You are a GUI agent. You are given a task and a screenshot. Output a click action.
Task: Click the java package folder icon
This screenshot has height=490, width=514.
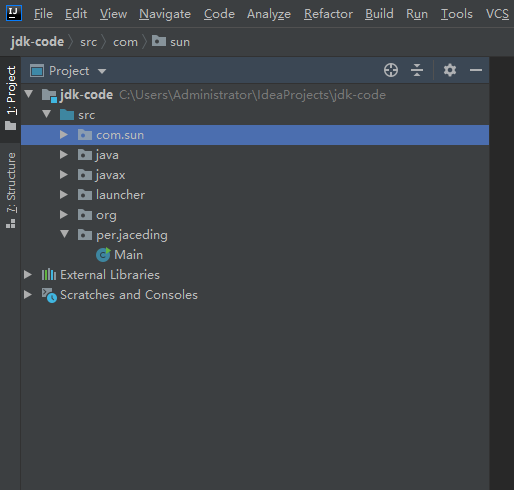coord(85,155)
